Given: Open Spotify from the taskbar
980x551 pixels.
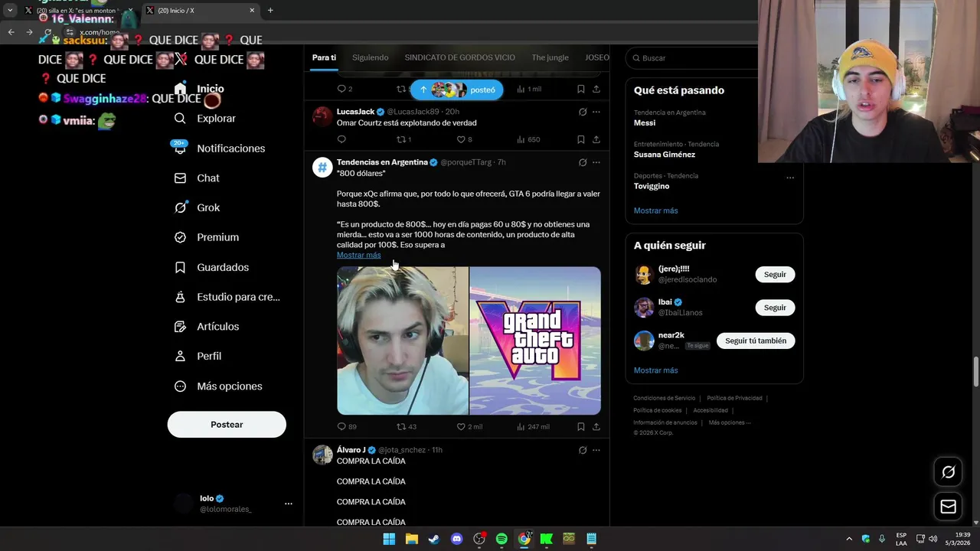Looking at the screenshot, I should (501, 539).
